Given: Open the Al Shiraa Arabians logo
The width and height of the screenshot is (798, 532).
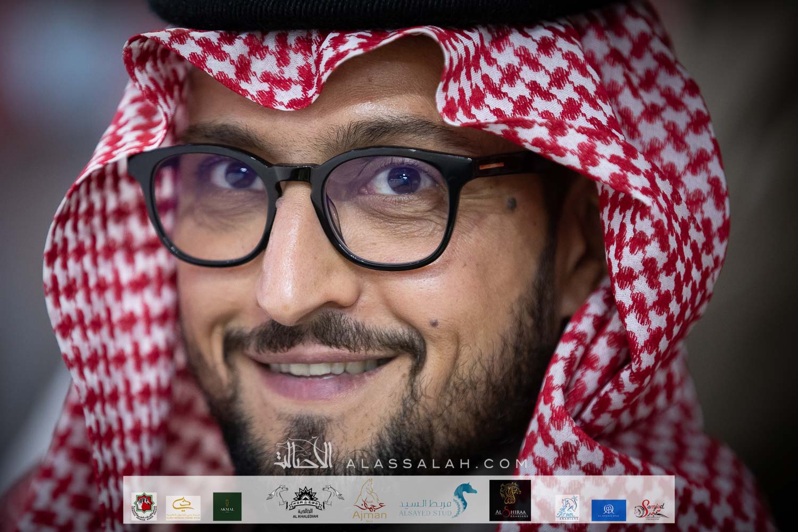Looking at the screenshot, I should click(x=510, y=506).
